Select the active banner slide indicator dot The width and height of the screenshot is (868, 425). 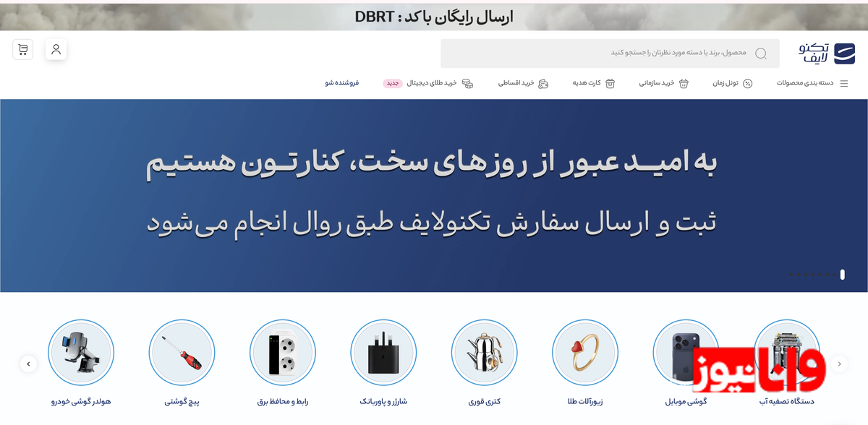click(x=843, y=275)
